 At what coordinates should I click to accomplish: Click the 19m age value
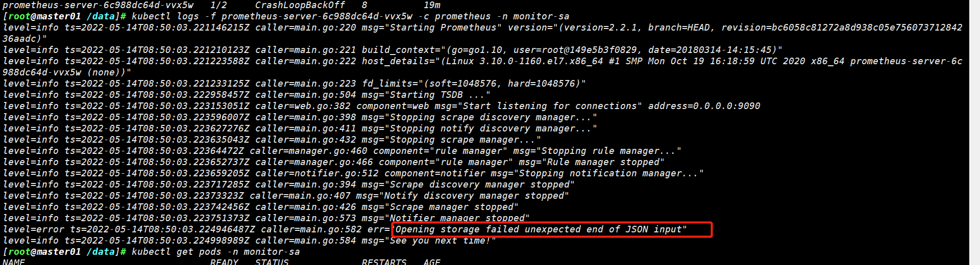432,5
